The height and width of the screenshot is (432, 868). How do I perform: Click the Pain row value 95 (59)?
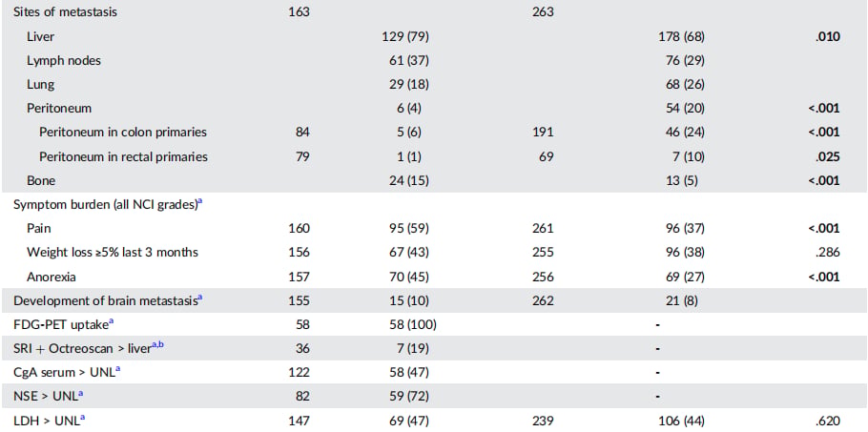pos(409,229)
